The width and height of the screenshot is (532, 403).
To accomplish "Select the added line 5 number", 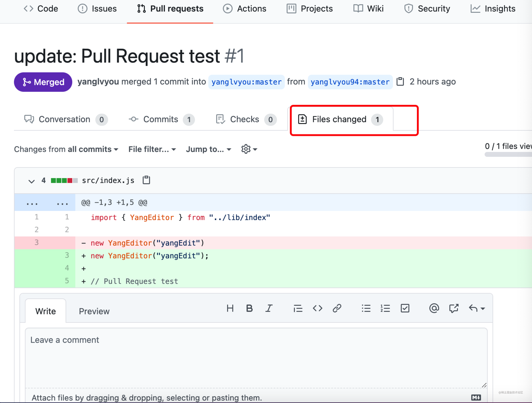I will 67,281.
